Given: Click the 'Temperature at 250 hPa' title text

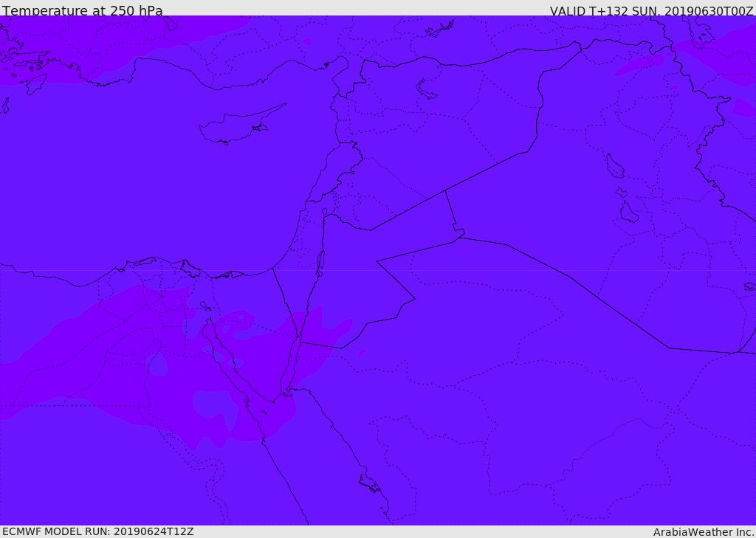Looking at the screenshot, I should [x=83, y=10].
